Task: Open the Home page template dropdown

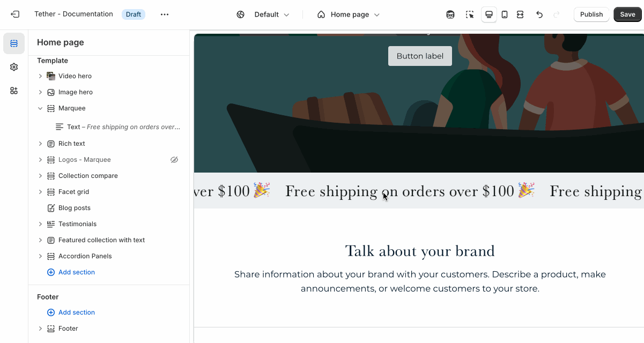Action: (x=349, y=14)
